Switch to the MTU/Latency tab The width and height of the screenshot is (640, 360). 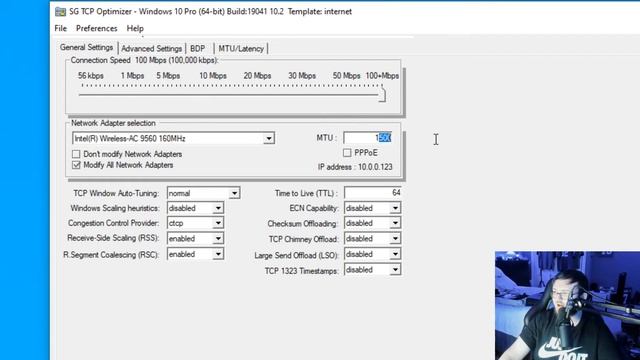click(x=241, y=49)
